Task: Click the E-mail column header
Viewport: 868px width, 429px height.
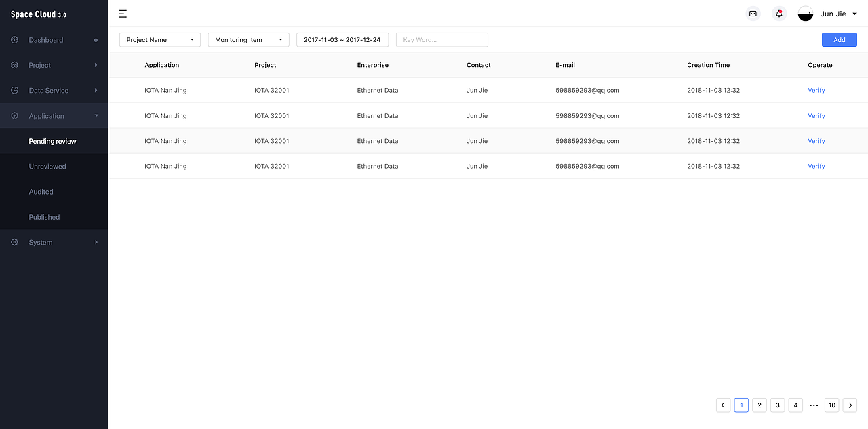Action: [565, 65]
